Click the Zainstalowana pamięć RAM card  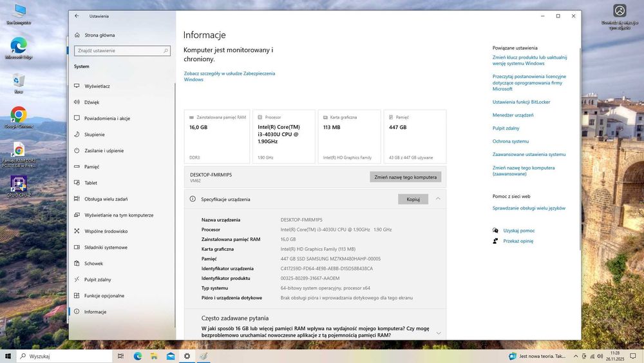pyautogui.click(x=217, y=137)
